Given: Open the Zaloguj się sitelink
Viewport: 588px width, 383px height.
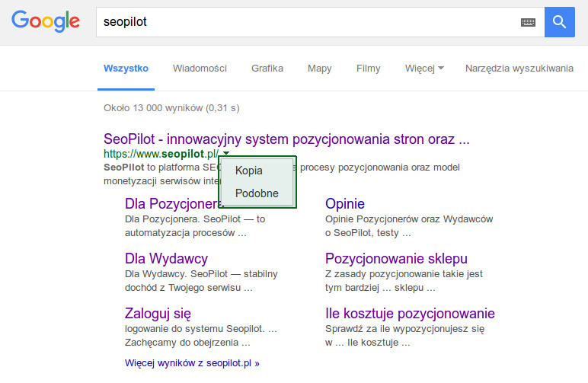Looking at the screenshot, I should click(158, 314).
